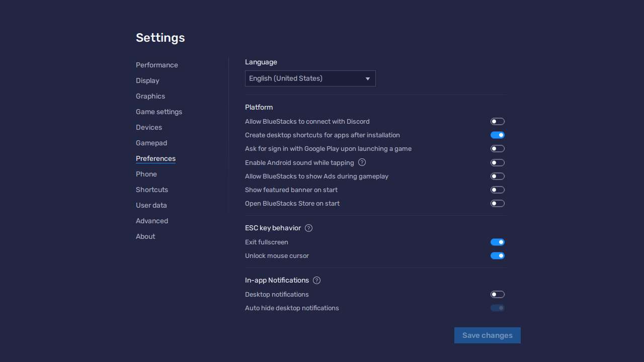Enable Ask for Google Play sign in

[x=497, y=148]
